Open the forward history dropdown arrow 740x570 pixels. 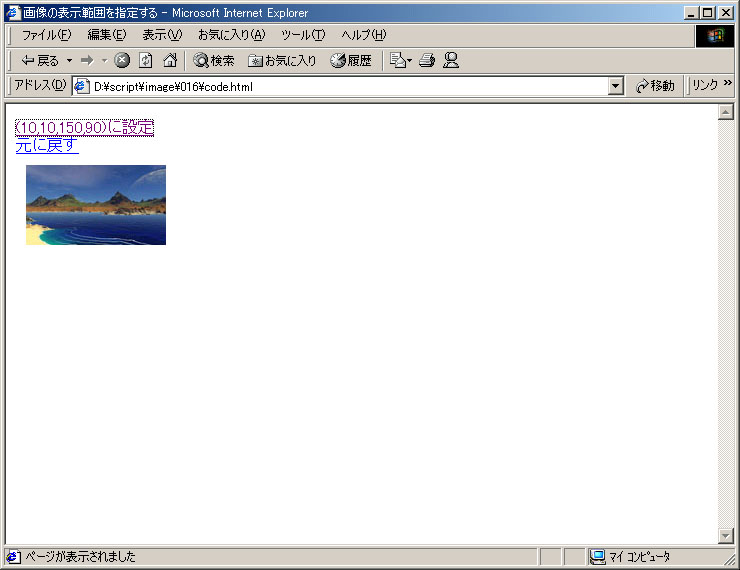[104, 60]
